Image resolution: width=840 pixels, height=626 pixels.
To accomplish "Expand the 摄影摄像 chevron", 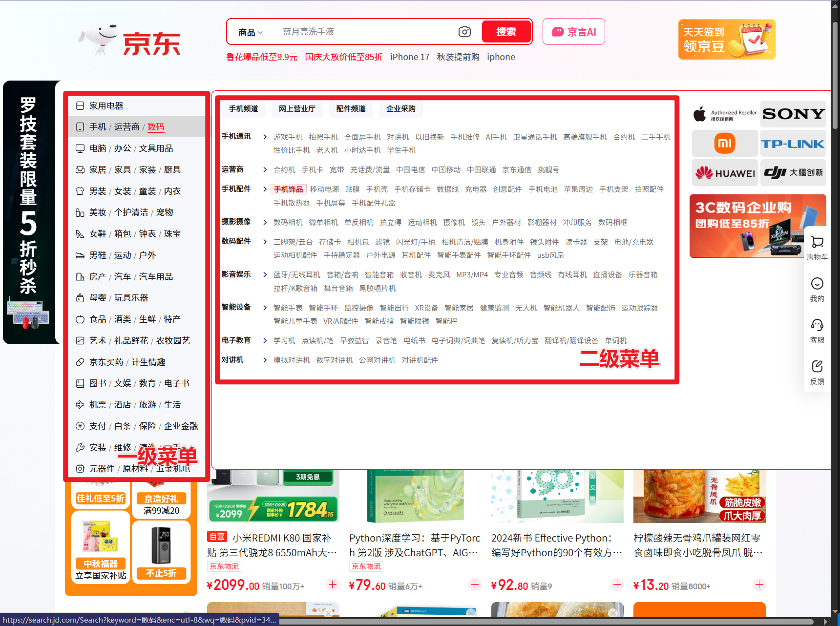I will point(265,222).
